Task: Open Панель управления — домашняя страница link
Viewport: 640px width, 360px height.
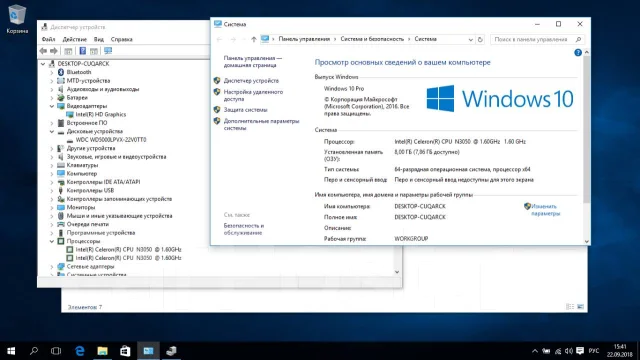Action: 253,62
